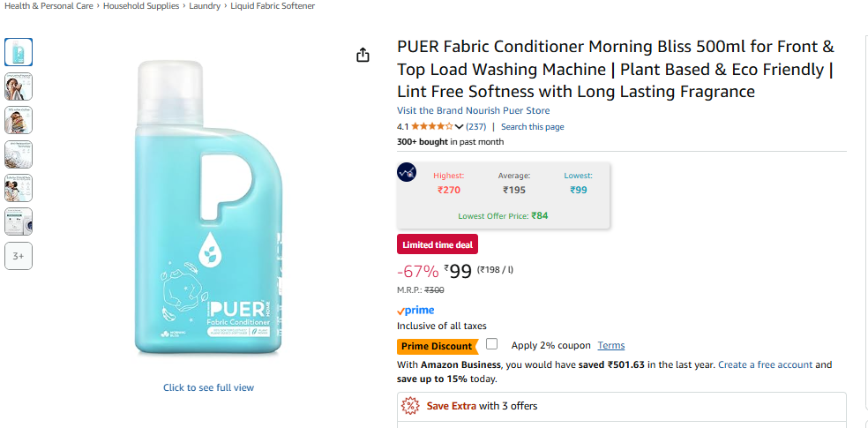
Task: Tick the Apply 2% coupon checkbox
Action: (x=491, y=344)
